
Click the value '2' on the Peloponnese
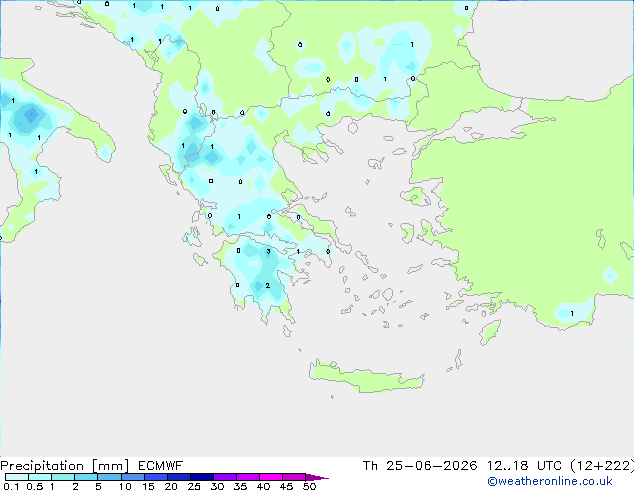[x=268, y=285]
